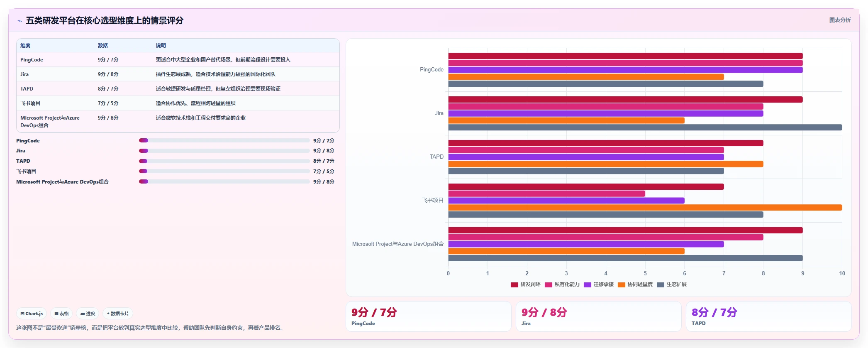Click Jira's orange 协同轻量度 bar
Screen dimensions: 868x348
[566, 120]
